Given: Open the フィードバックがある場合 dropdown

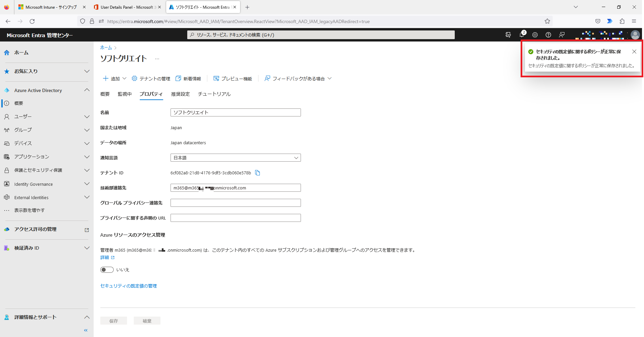Looking at the screenshot, I should (298, 79).
